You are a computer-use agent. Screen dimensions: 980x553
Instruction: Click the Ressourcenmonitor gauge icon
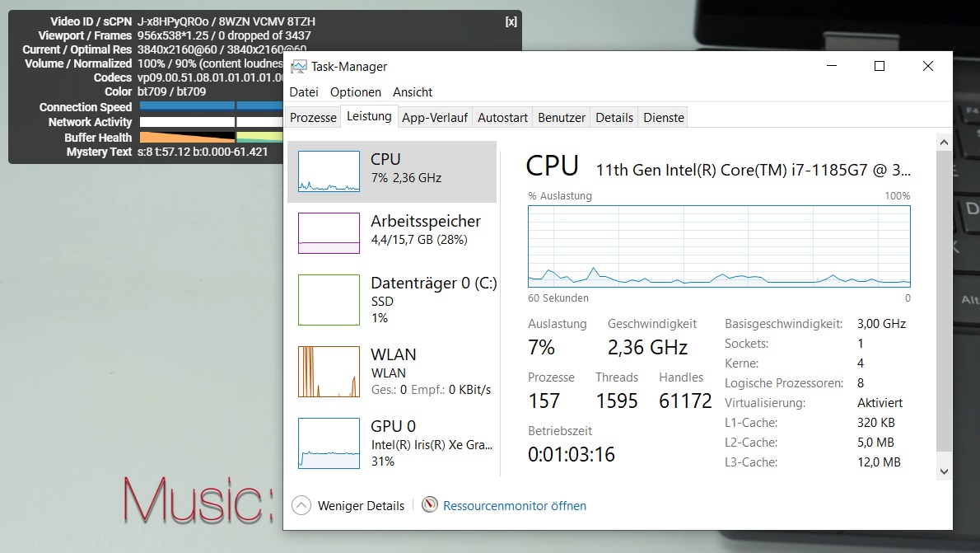pos(429,505)
